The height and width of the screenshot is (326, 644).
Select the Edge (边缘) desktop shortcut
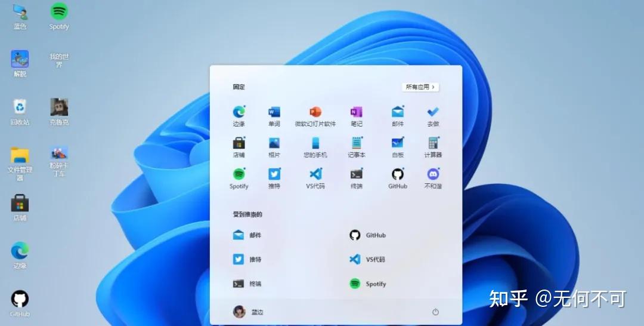tap(20, 256)
